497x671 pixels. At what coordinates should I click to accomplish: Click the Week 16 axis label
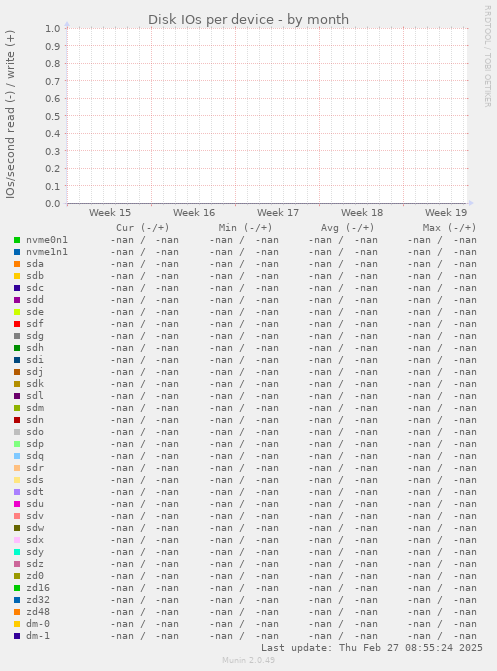click(194, 213)
